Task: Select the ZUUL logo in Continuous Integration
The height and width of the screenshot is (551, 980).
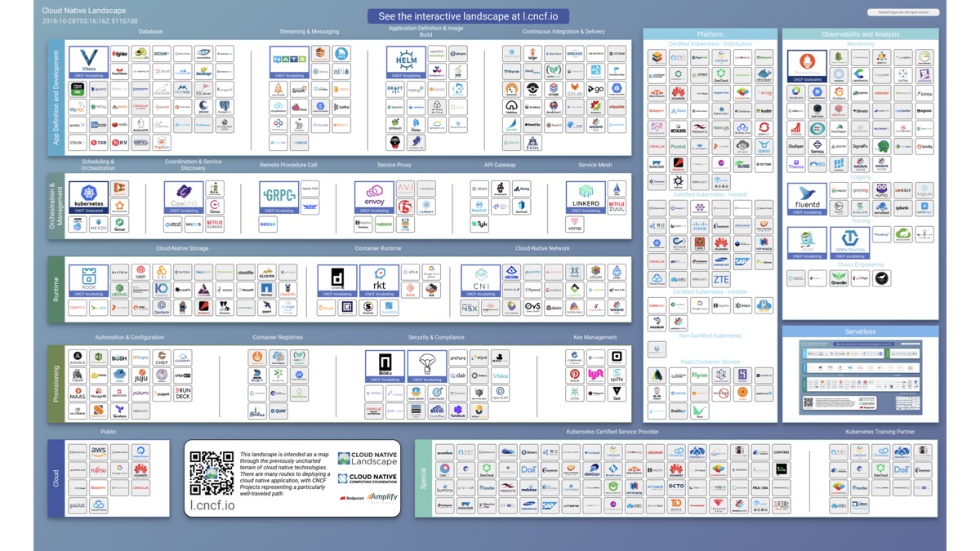Action: point(532,143)
